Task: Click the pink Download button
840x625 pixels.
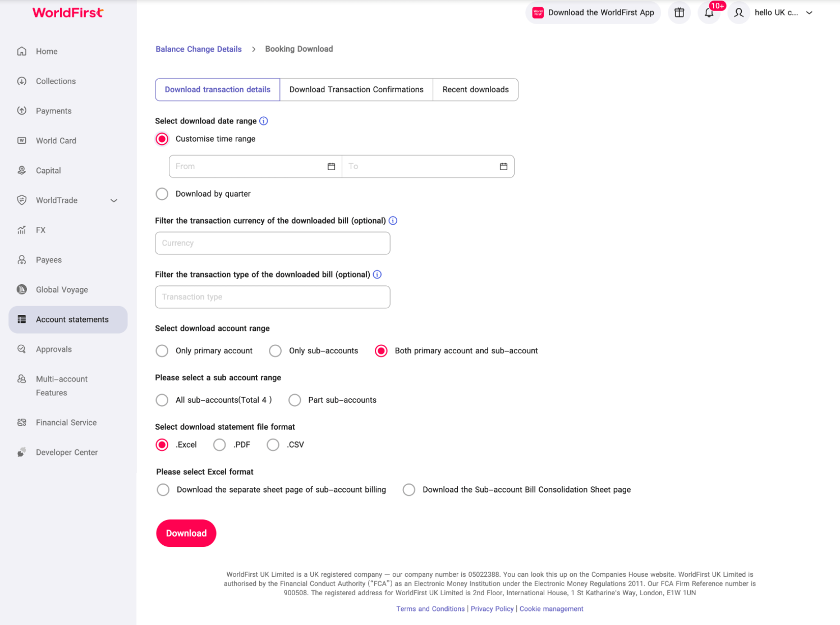Action: pyautogui.click(x=186, y=533)
